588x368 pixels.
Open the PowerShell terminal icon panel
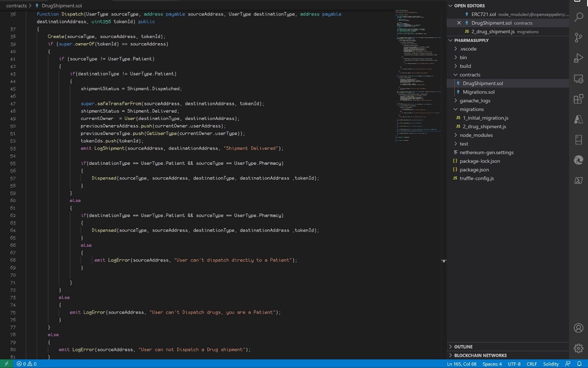[579, 181]
